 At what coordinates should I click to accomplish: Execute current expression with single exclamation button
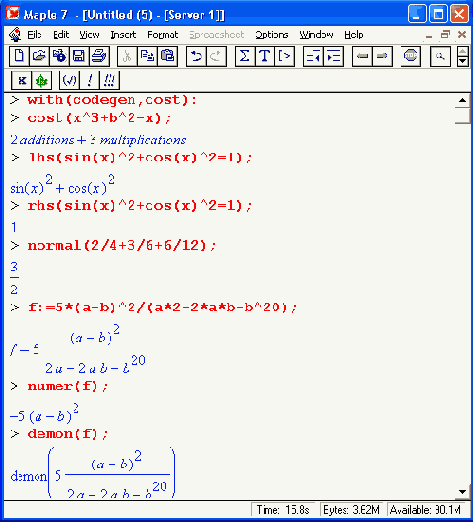coord(89,80)
